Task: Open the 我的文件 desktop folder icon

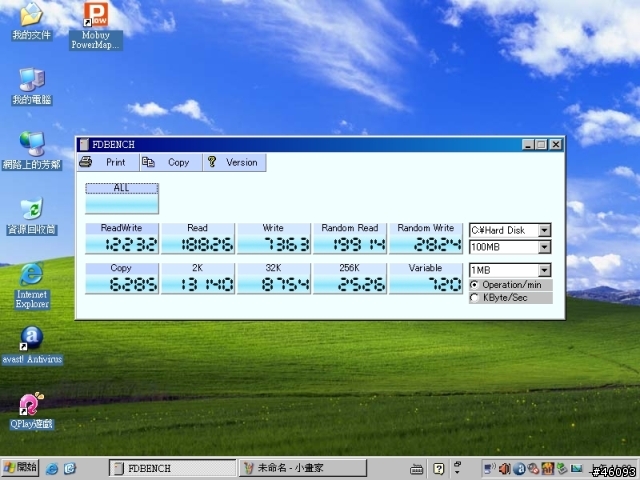Action: pyautogui.click(x=31, y=20)
